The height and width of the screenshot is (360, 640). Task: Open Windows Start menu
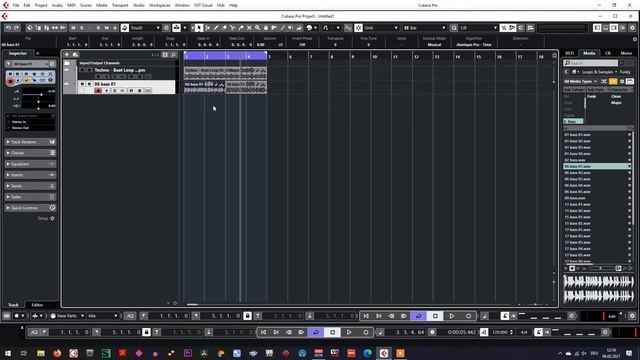point(8,353)
